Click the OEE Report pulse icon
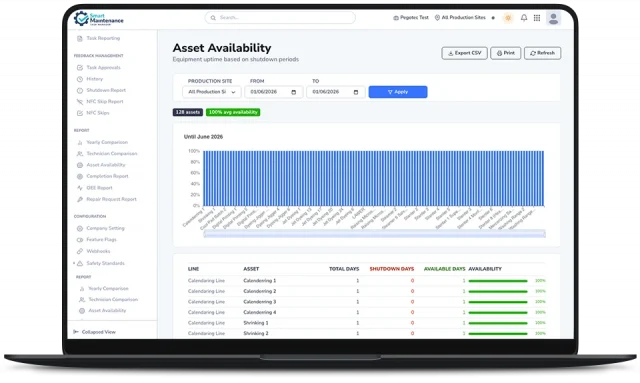 coord(80,188)
